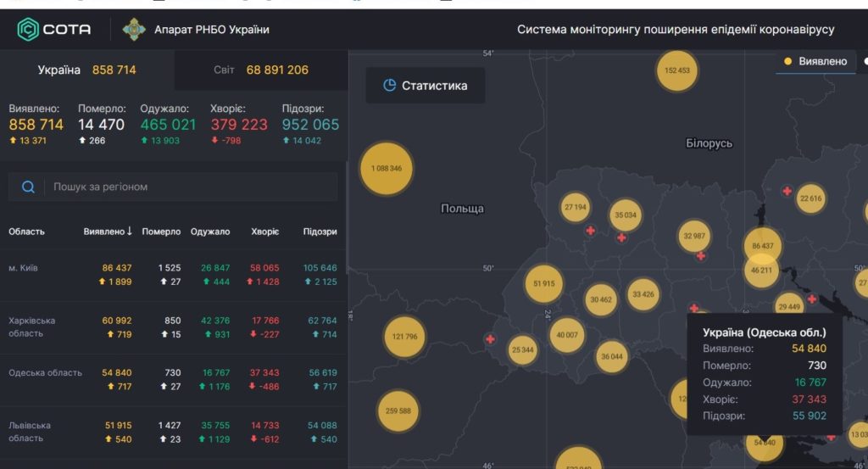Image resolution: width=868 pixels, height=469 pixels.
Task: Click the region list vertical scrollbar
Action: (347, 216)
